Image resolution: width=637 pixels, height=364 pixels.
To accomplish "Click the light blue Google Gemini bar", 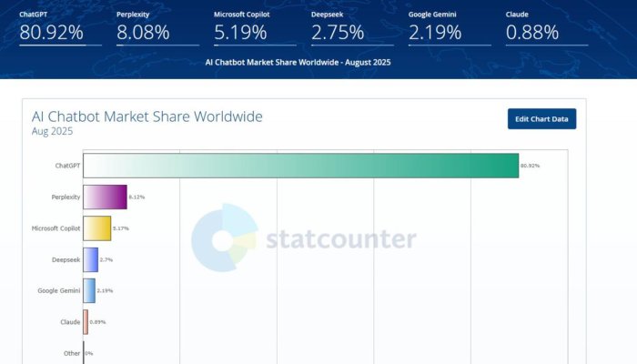I will (x=89, y=291).
